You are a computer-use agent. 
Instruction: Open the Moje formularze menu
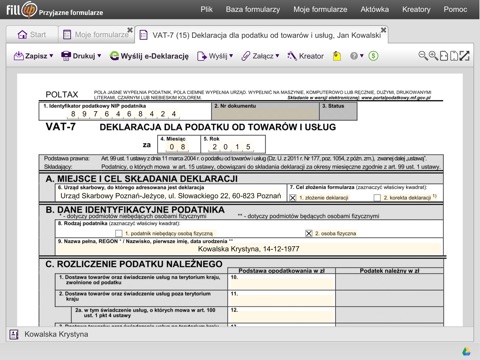320,9
